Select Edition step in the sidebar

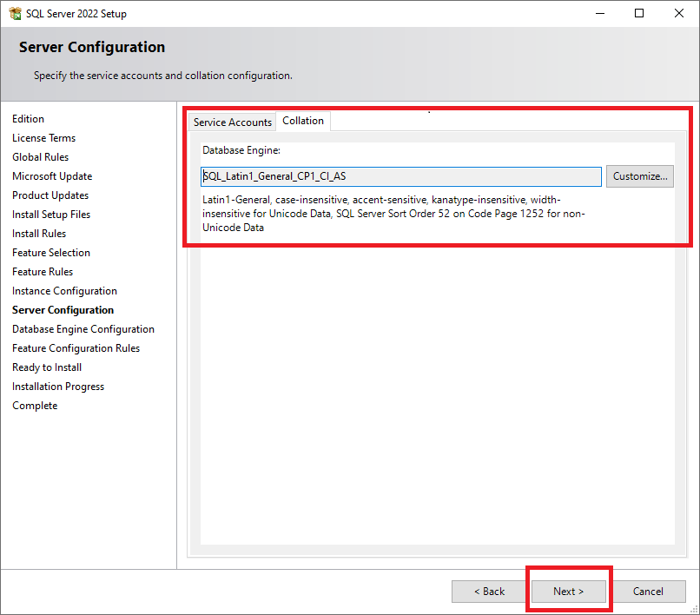[28, 119]
